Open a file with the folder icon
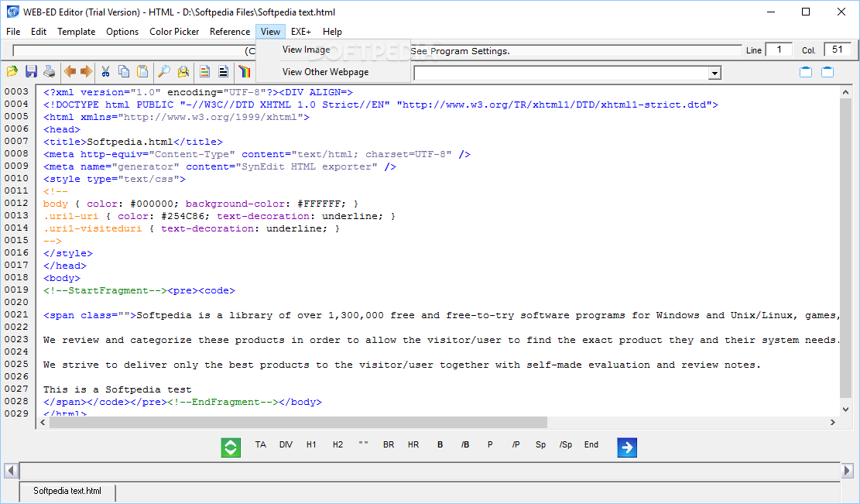The width and height of the screenshot is (860, 504). click(x=12, y=71)
